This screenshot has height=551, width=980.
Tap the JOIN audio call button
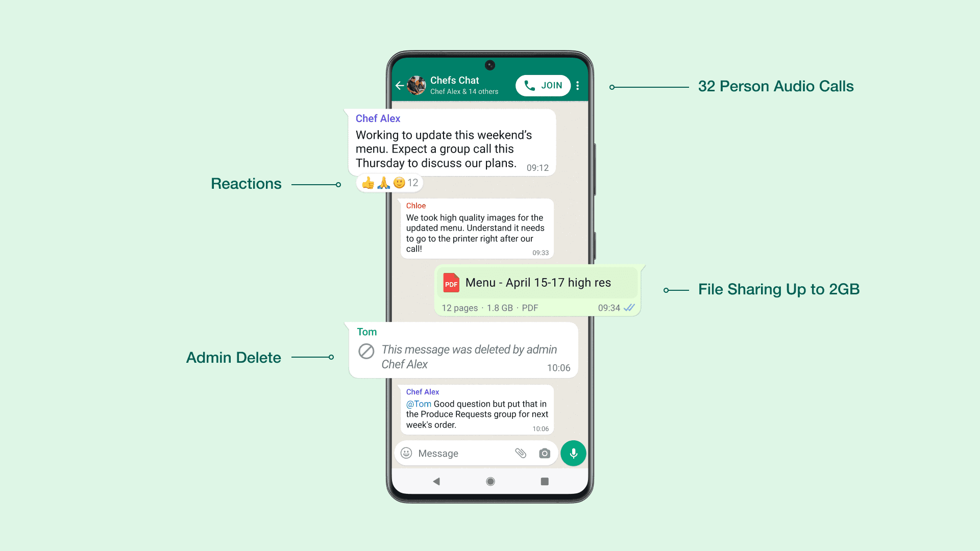(543, 85)
